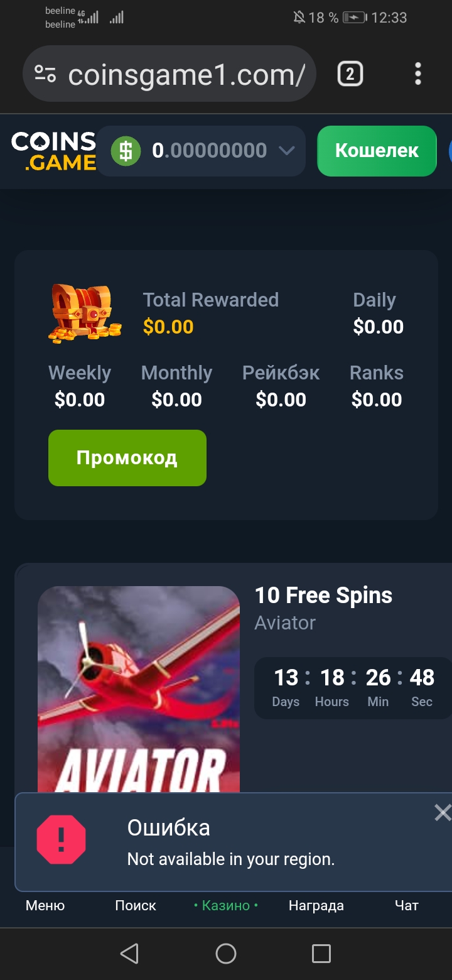Tap the Android home circle button

pos(226,954)
